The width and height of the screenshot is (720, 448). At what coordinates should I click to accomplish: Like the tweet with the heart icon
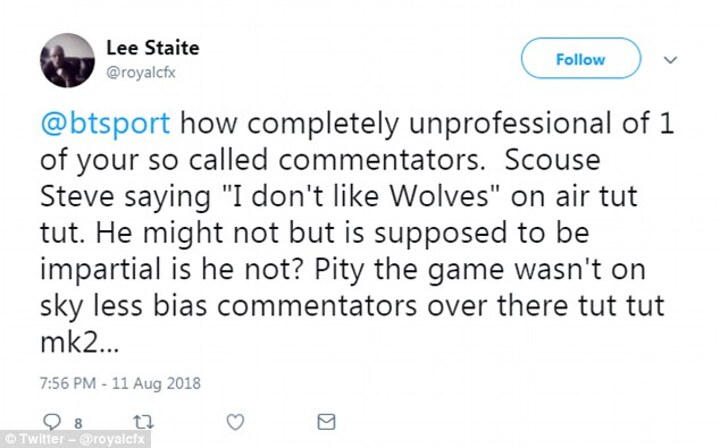[236, 422]
